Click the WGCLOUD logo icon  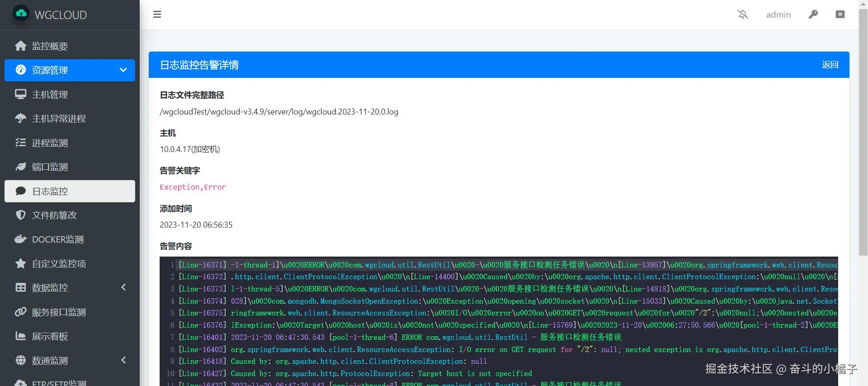(21, 14)
